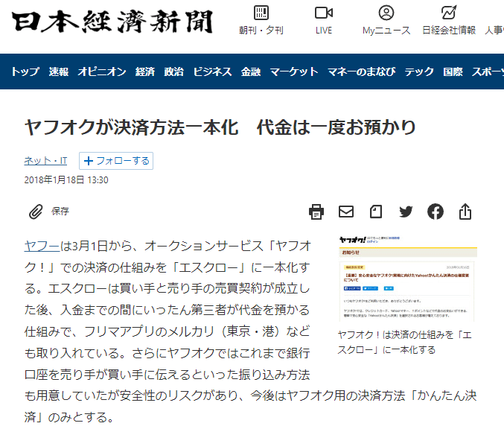Click the image caption ヤフオク!は決済の仕組みを
This screenshot has height=429, width=504.
[405, 342]
